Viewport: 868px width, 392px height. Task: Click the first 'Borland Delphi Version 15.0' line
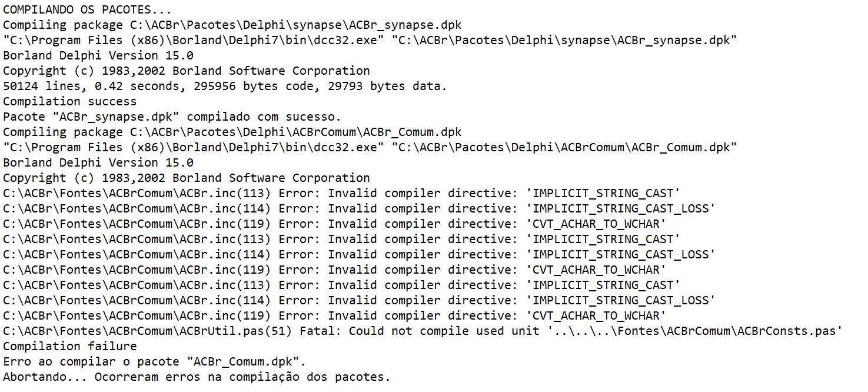point(98,56)
